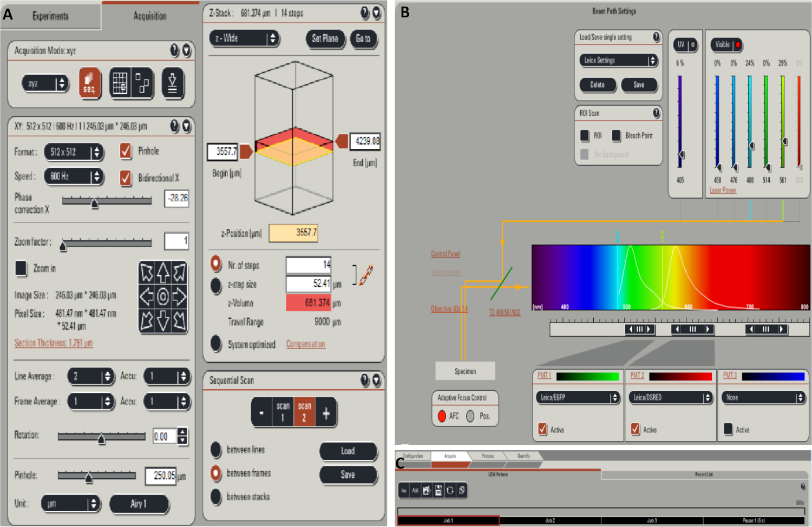Open the Format 512 x 512 dropdown
Viewport: 812px width, 527px height.
[x=74, y=152]
